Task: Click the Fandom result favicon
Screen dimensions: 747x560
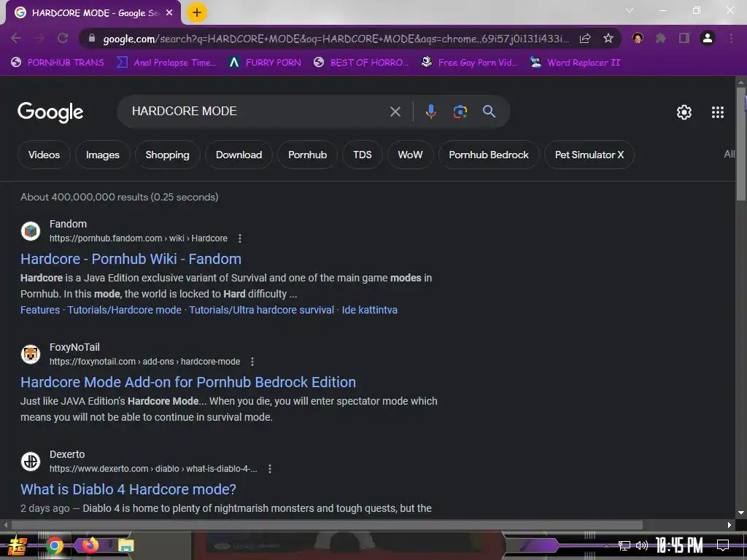Action: pos(31,231)
